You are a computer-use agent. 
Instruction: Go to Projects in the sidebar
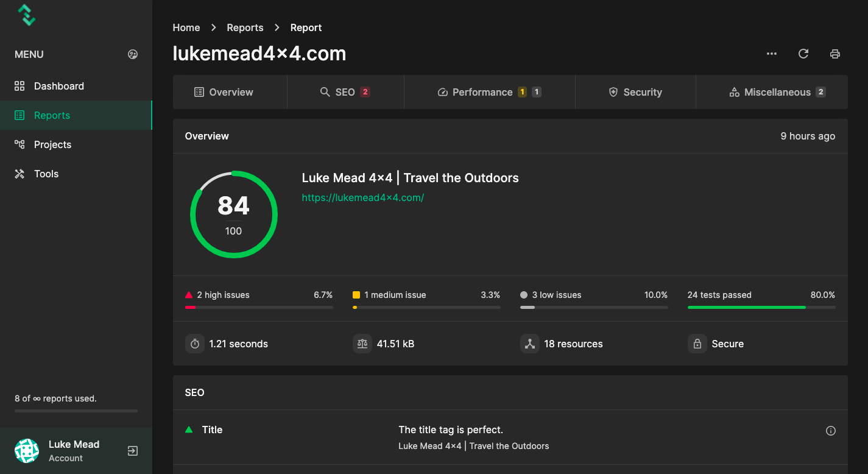pyautogui.click(x=76, y=144)
